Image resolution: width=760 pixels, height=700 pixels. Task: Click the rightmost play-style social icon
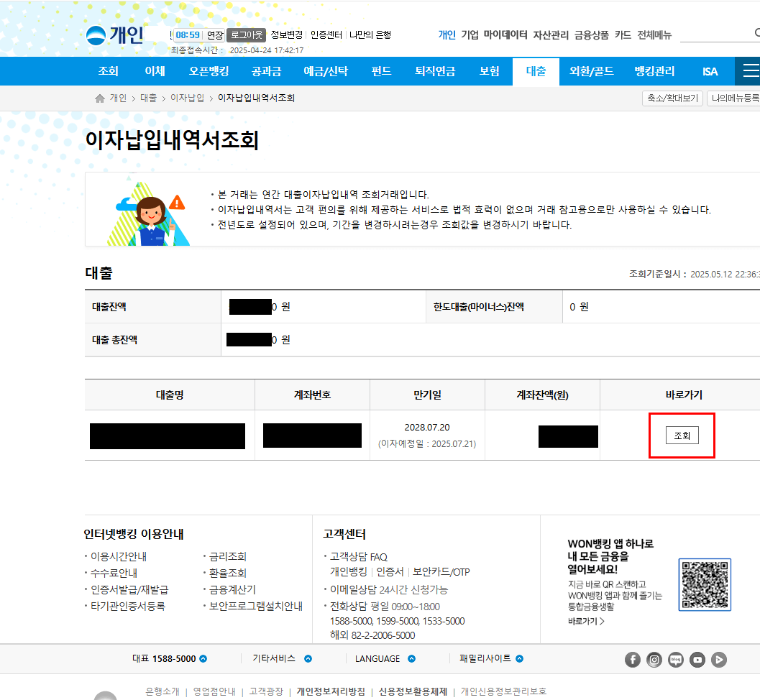[718, 659]
